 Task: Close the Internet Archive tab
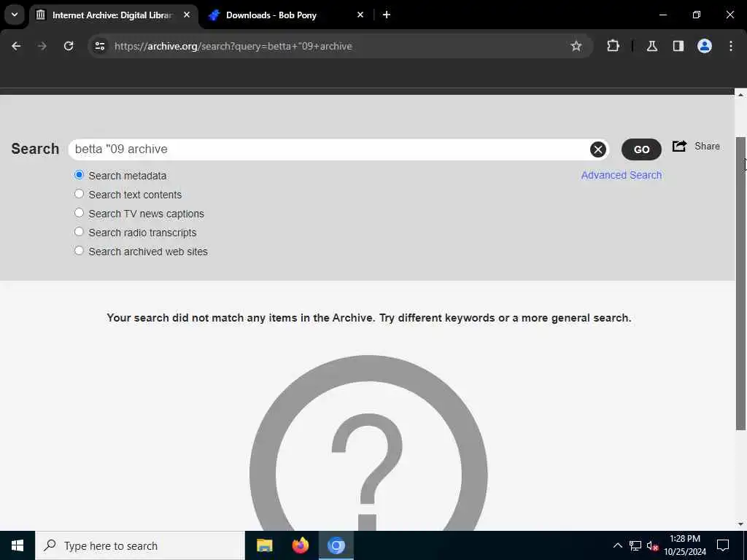pyautogui.click(x=187, y=15)
